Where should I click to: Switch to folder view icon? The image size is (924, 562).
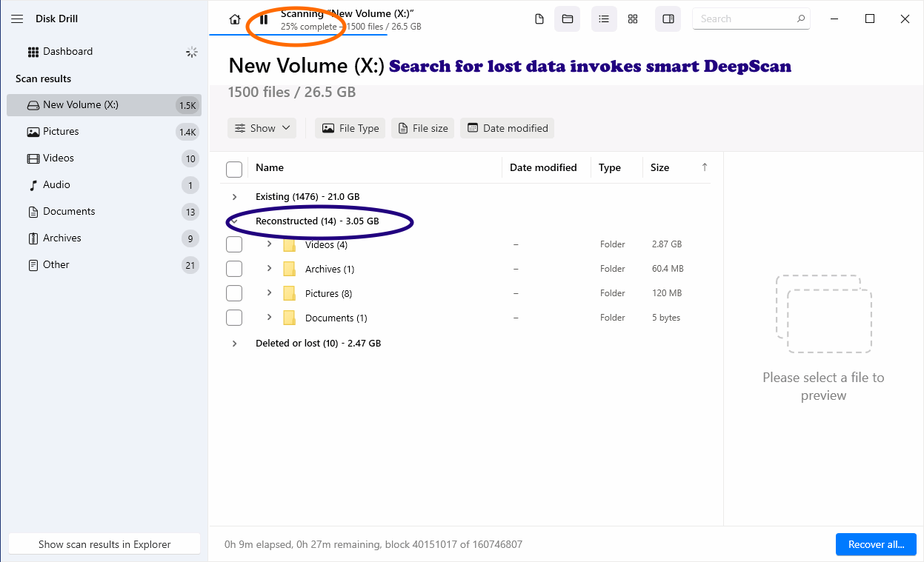568,19
